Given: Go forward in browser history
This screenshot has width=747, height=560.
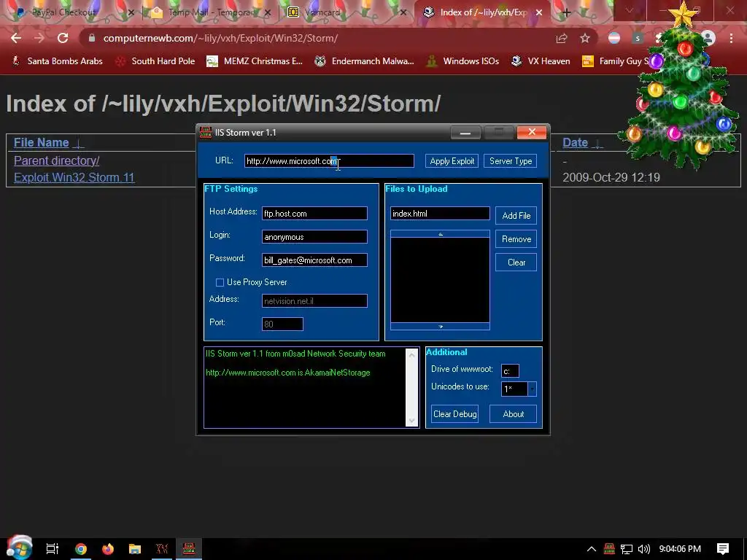Looking at the screenshot, I should 39,38.
